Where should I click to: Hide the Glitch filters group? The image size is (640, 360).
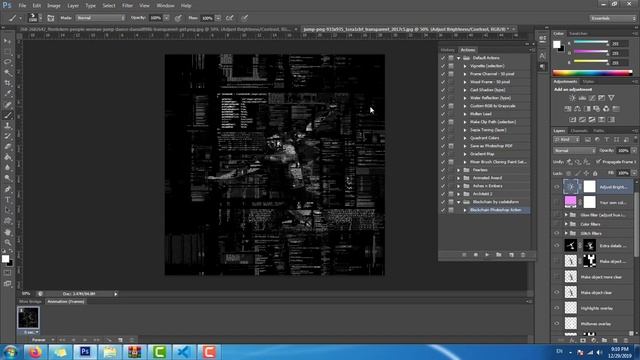pyautogui.click(x=557, y=233)
